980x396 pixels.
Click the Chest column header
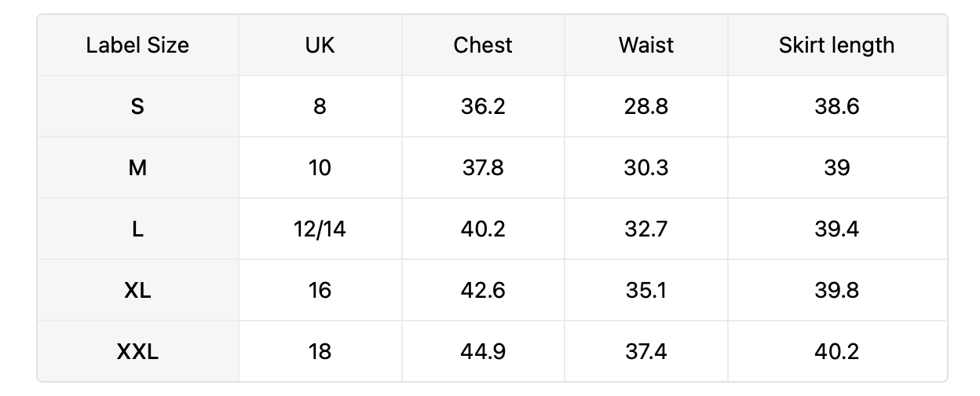coord(483,45)
